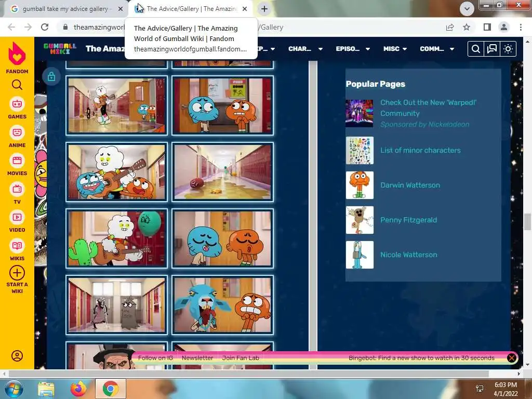Close the Google search tab
The image size is (532, 399).
[x=120, y=9]
